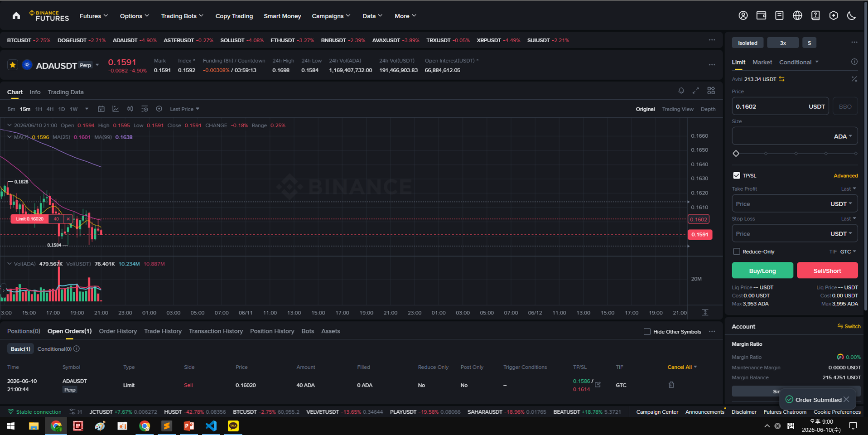Transfer funds via the yellow arrows icon

(781, 79)
